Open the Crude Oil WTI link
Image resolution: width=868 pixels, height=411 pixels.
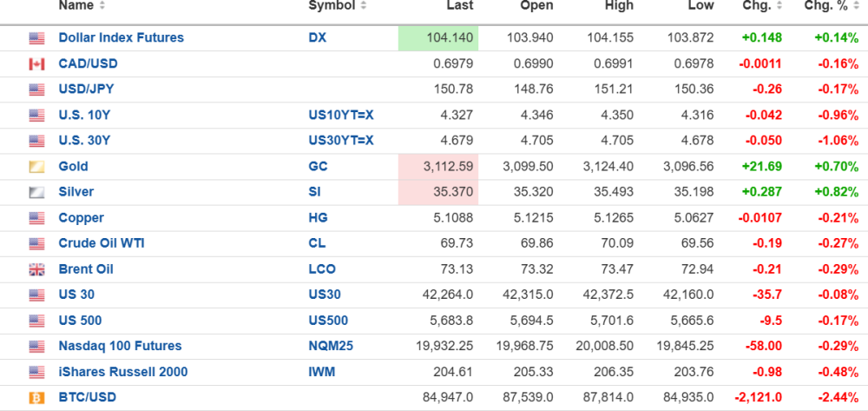tap(101, 243)
